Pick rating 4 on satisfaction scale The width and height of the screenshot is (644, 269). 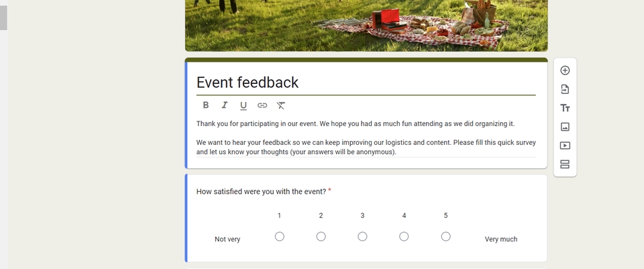pyautogui.click(x=405, y=236)
